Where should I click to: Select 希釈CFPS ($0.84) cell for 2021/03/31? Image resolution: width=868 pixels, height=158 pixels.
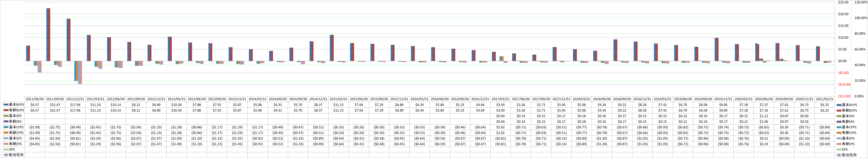825,133
